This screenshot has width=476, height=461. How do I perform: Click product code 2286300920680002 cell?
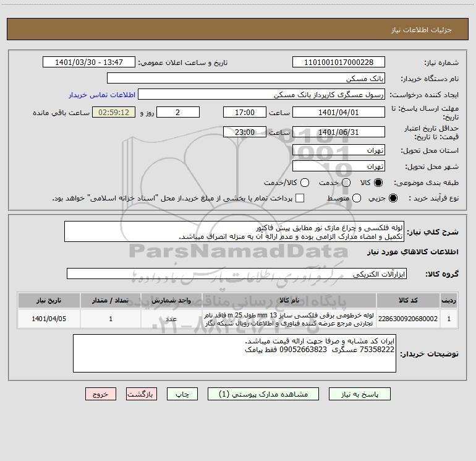[408, 319]
